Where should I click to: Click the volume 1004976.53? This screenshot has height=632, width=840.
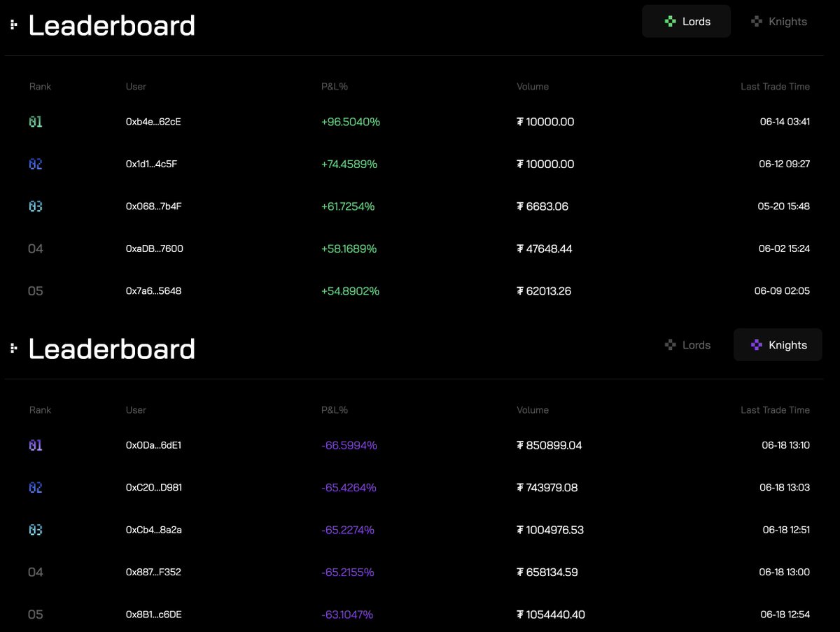point(550,530)
